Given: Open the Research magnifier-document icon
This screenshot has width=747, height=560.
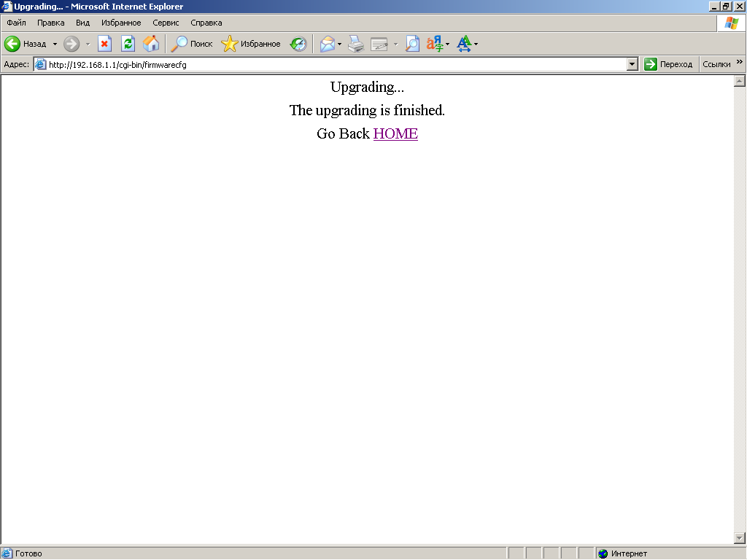Looking at the screenshot, I should (x=413, y=44).
